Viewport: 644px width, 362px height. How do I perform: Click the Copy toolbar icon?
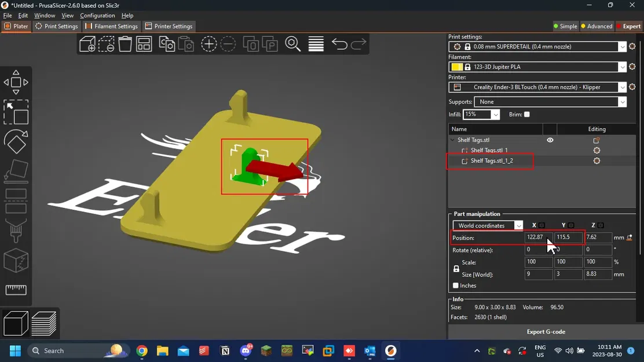[167, 44]
